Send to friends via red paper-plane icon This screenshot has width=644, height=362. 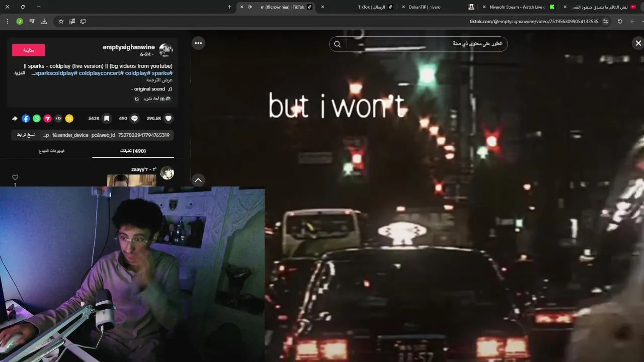[47, 119]
